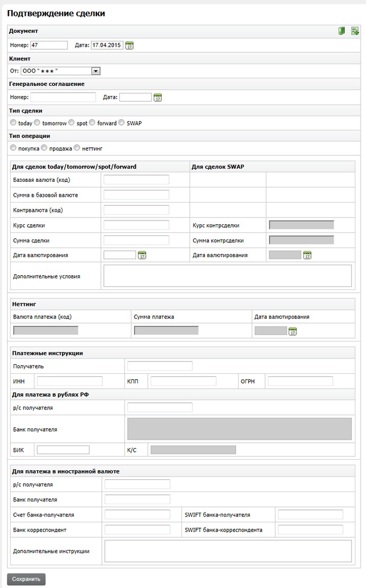Viewport: 366px width, 588px height.
Task: Click the Документ Дата field 17.04.2015
Action: click(x=107, y=45)
